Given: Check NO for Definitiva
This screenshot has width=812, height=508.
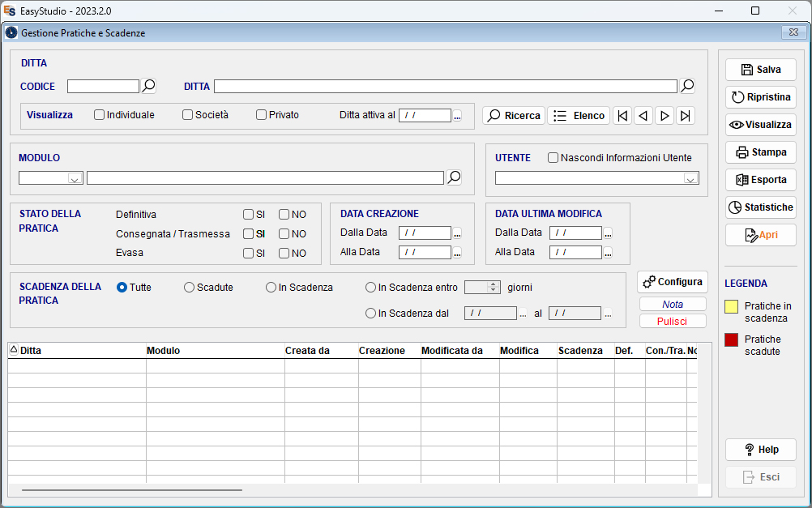Looking at the screenshot, I should tap(284, 215).
